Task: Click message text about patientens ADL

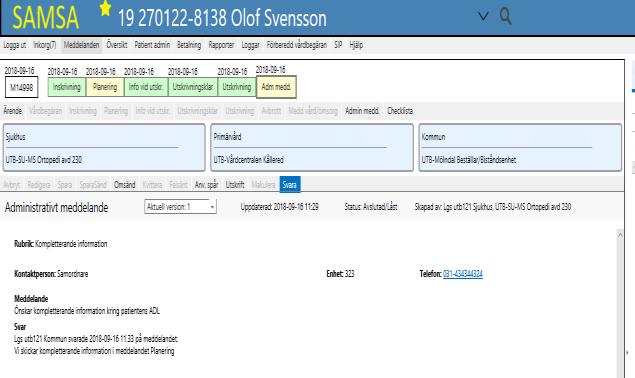Action: click(x=87, y=311)
